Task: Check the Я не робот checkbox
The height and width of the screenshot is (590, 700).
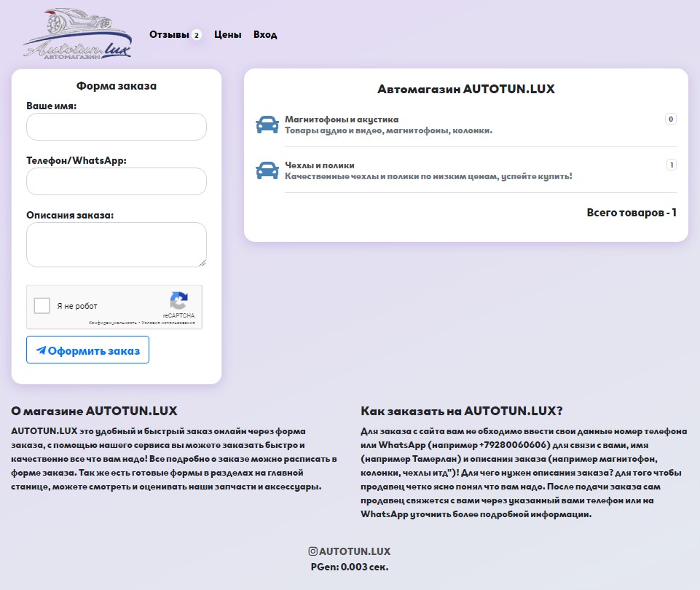Action: 42,306
